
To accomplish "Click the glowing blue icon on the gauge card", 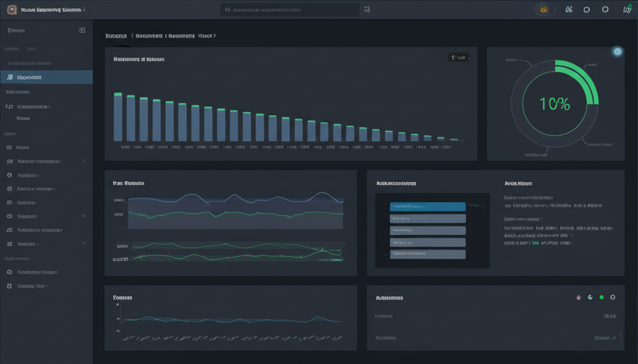I will coord(617,52).
